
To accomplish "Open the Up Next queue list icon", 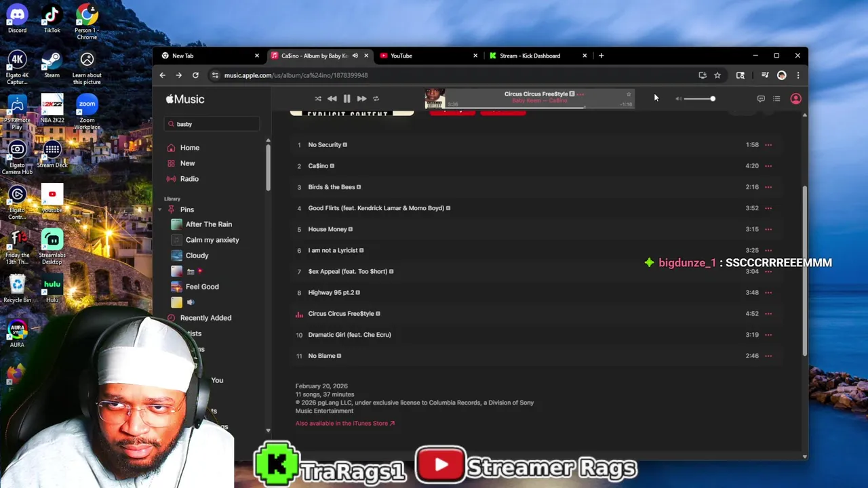I will 776,99.
